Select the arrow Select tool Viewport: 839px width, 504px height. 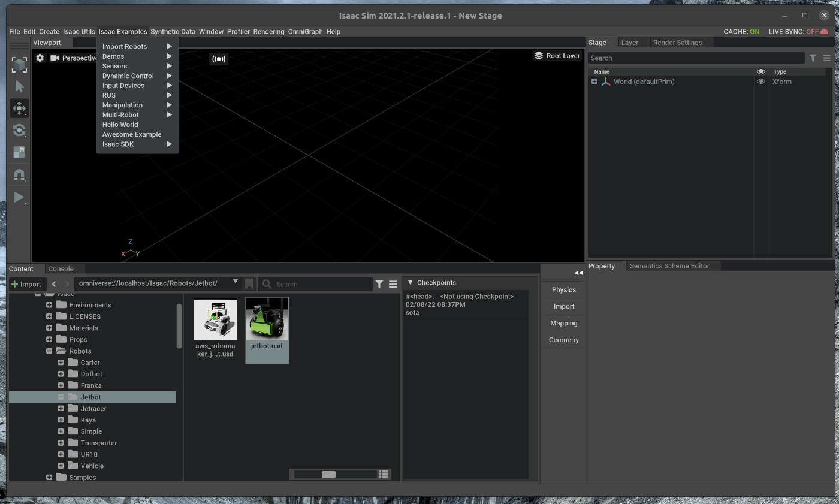[x=19, y=87]
